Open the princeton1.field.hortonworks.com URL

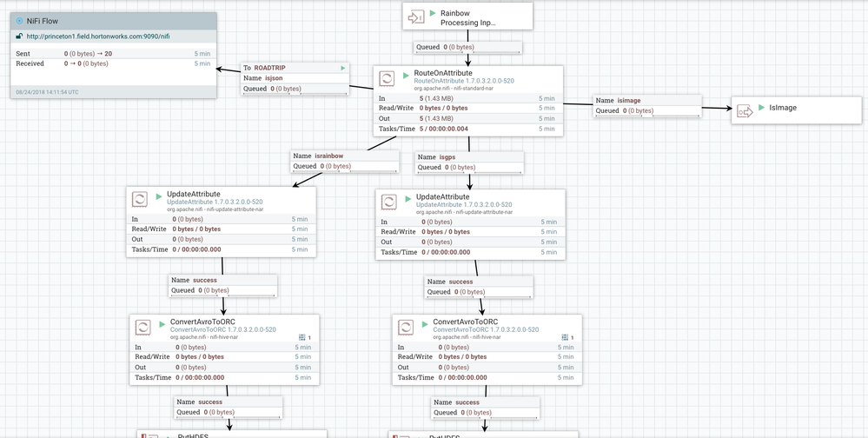click(98, 36)
